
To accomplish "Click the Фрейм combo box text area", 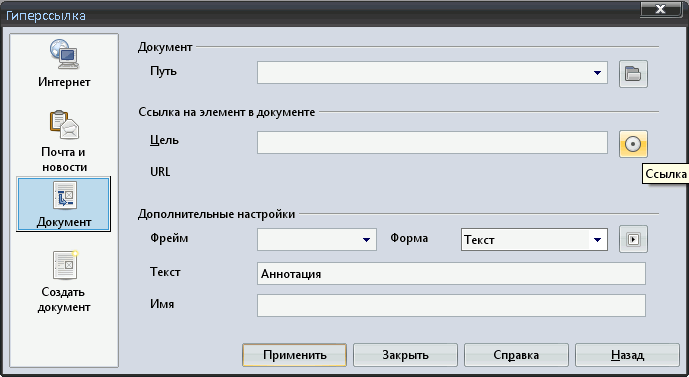I will tap(308, 239).
